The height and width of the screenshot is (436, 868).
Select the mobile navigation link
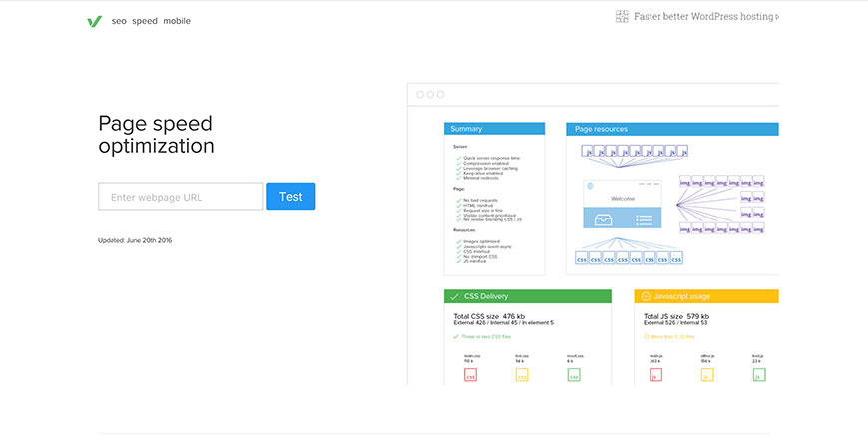coord(177,21)
